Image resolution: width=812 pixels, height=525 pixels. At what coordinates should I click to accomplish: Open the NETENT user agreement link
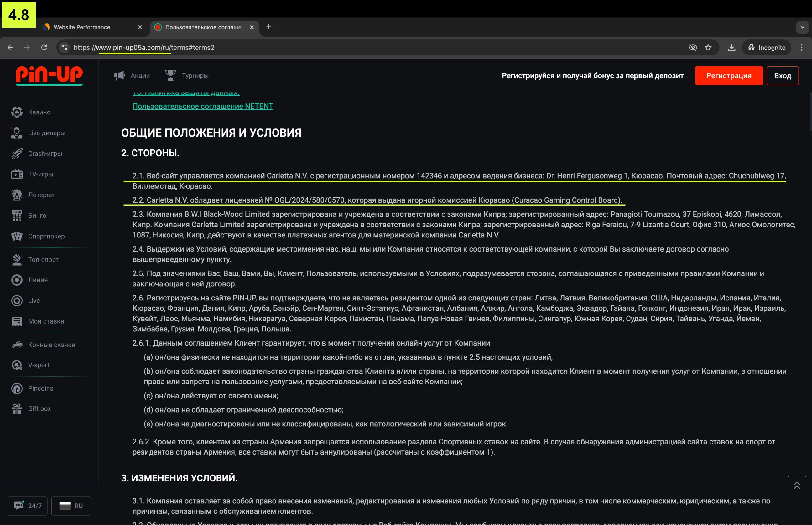(202, 107)
